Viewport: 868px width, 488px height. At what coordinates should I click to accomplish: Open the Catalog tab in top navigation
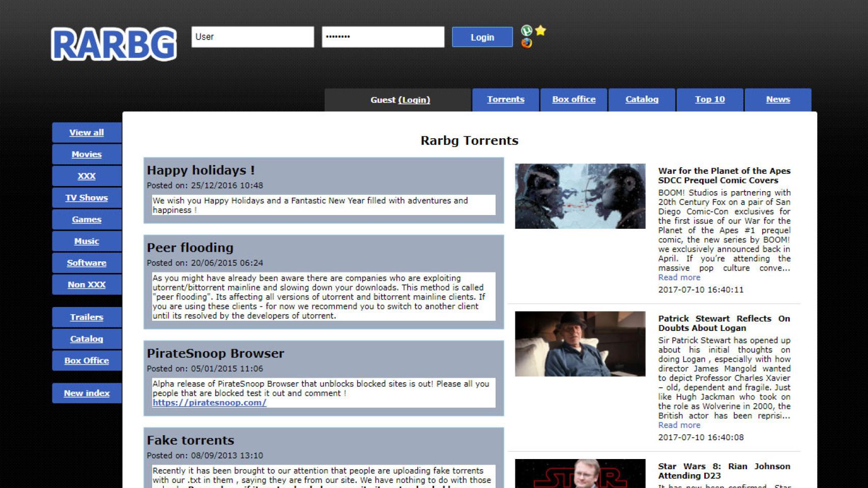click(642, 100)
